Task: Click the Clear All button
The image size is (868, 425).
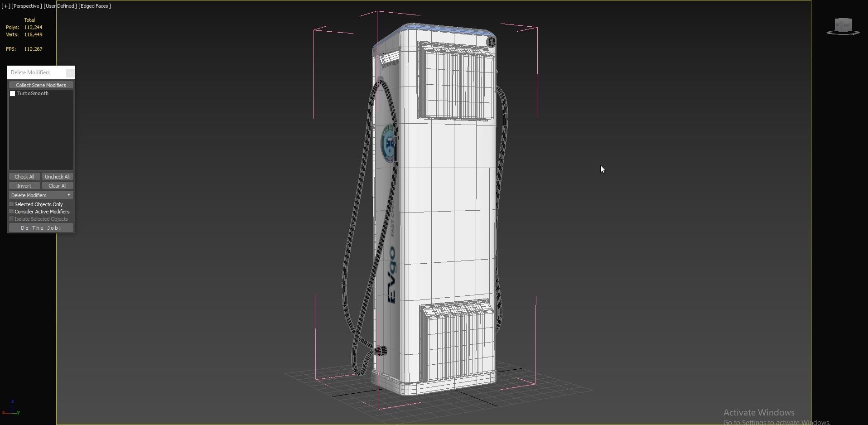Action: (58, 186)
